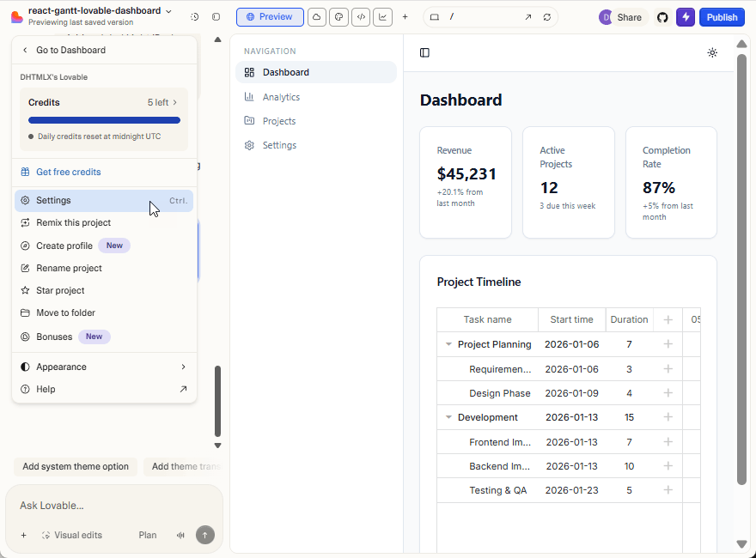Collapse the Project Planning task group
The image size is (756, 558).
[x=448, y=344]
